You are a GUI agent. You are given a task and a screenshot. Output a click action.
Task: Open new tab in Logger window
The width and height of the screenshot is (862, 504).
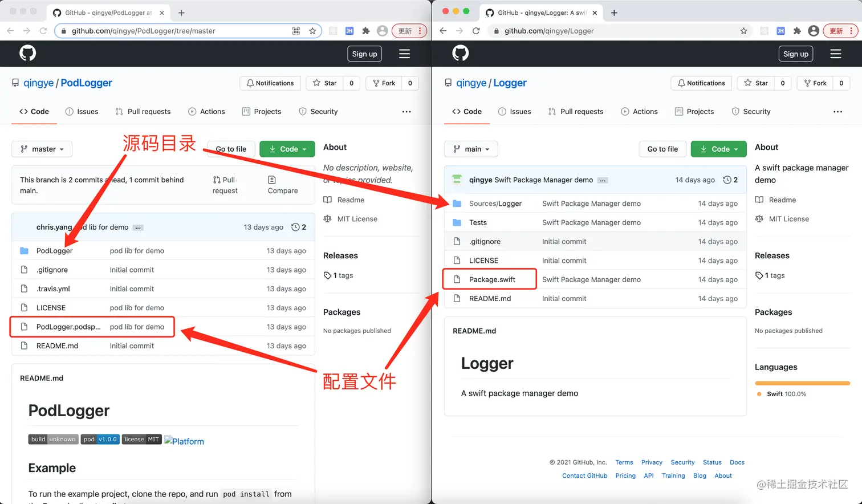[614, 13]
